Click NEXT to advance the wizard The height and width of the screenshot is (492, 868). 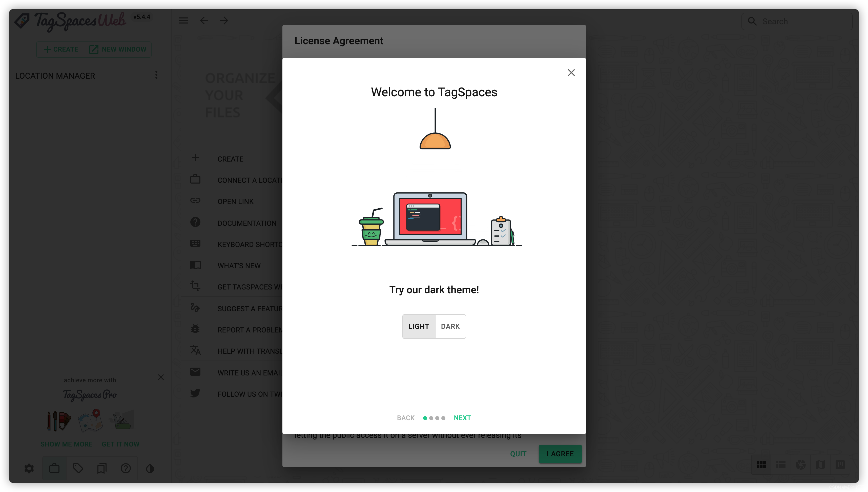pyautogui.click(x=462, y=418)
